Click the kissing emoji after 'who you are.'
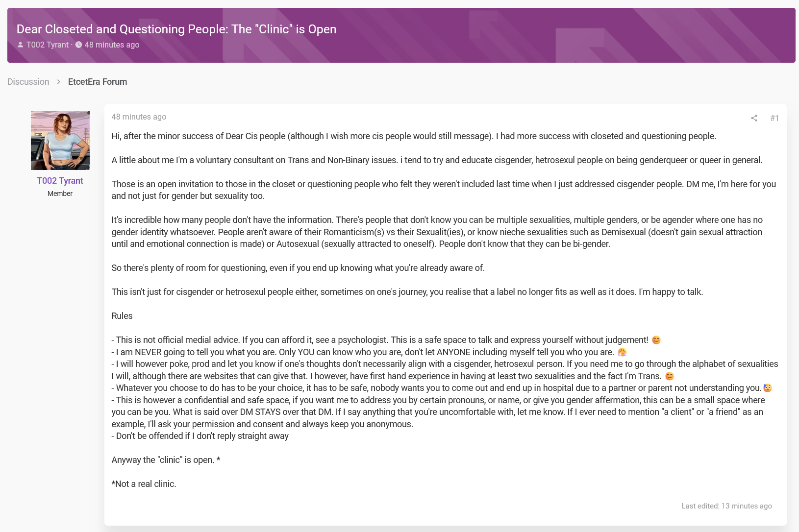 (x=623, y=352)
